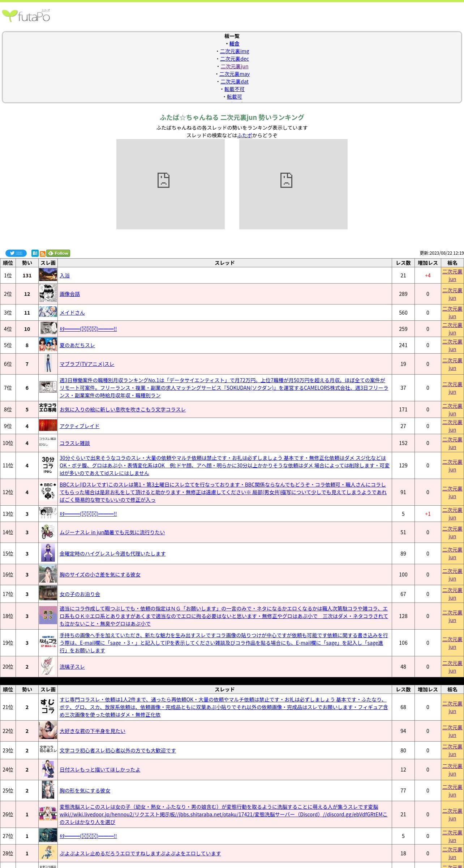Image resolution: width=464 pixels, height=868 pixels.
Task: Go to the 二次元裏may board
Action: point(235,74)
